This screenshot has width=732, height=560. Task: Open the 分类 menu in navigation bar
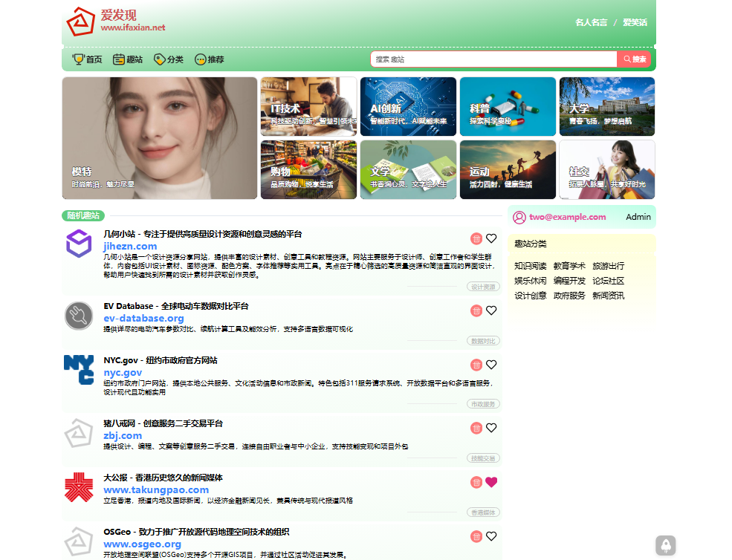pos(169,59)
